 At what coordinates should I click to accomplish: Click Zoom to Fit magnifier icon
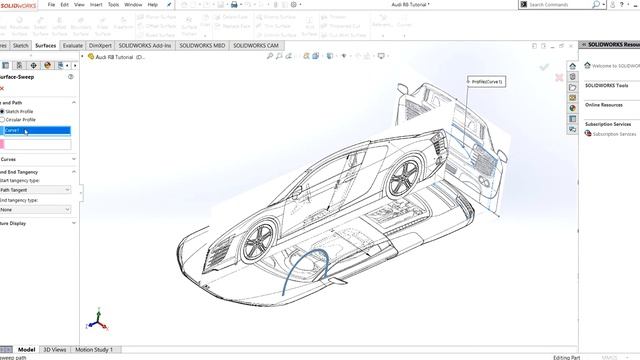point(270,56)
